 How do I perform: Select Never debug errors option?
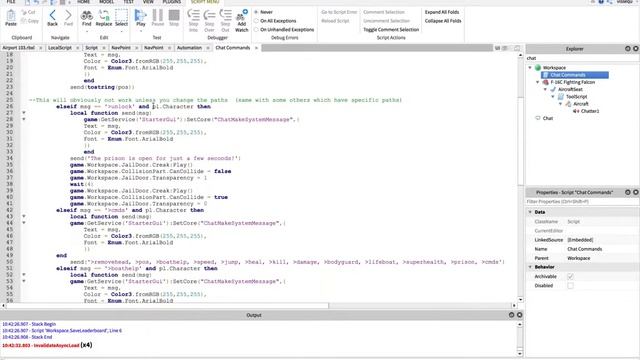click(x=256, y=12)
